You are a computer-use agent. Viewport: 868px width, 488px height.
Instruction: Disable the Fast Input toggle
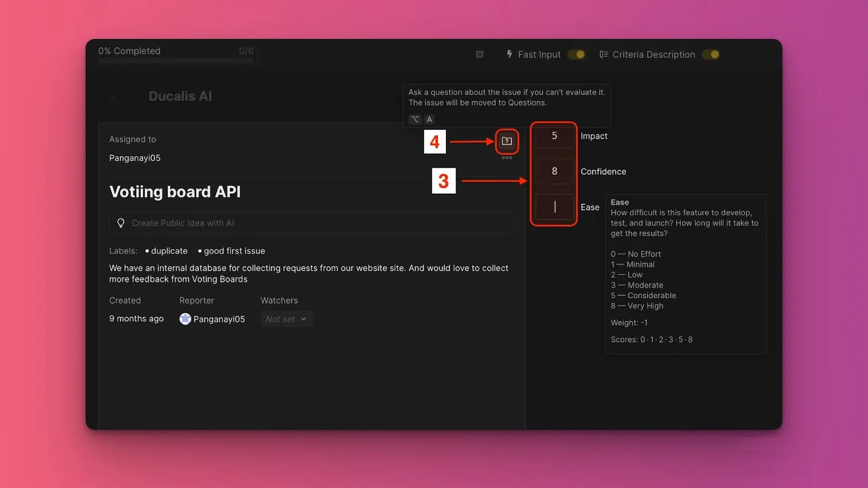point(576,54)
